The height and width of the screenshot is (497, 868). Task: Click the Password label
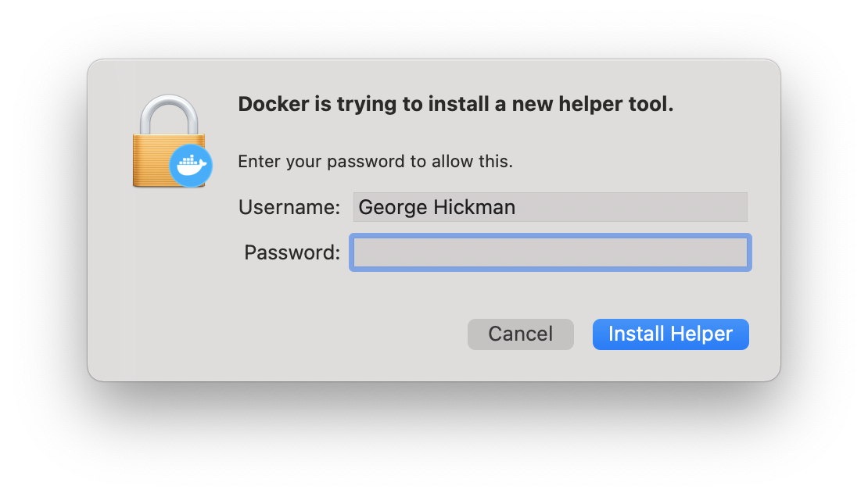coord(291,252)
